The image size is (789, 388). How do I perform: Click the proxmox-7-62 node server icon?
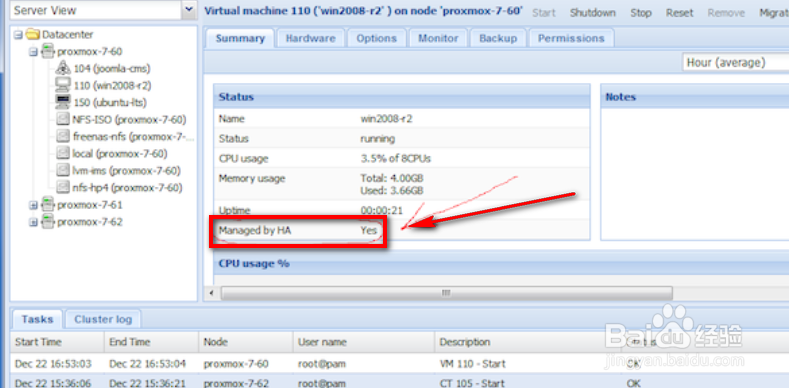pos(48,221)
